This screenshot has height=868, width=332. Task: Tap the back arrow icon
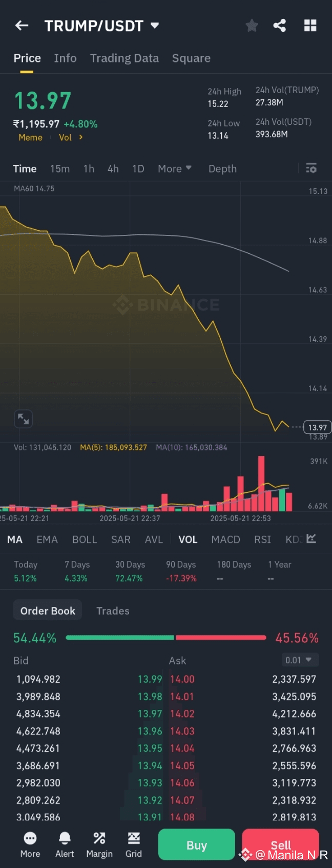coord(22,26)
